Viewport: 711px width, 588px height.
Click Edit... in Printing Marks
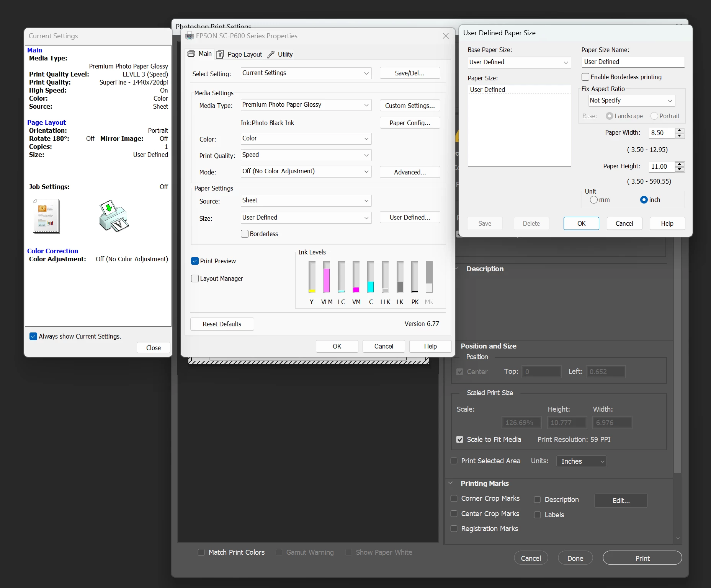[x=621, y=501]
